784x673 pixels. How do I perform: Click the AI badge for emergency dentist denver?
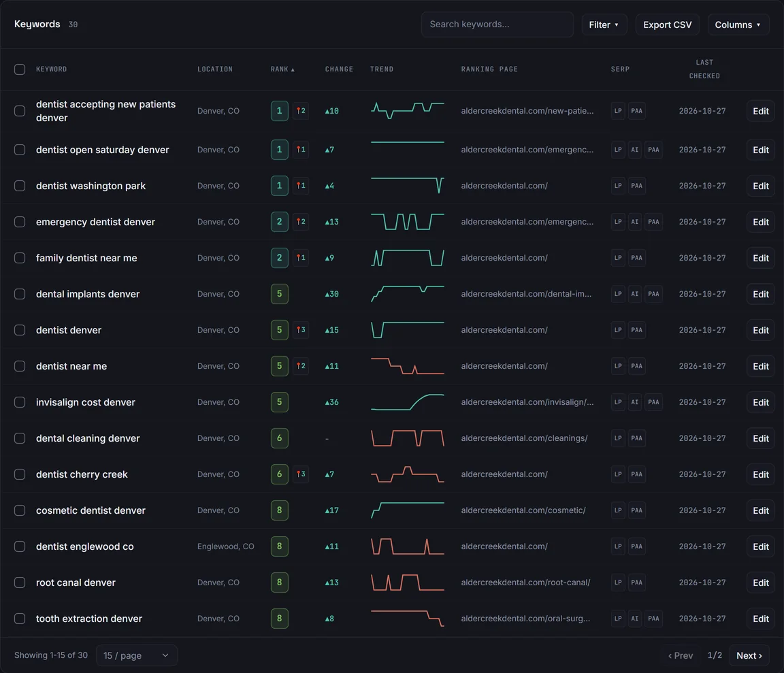pyautogui.click(x=634, y=222)
